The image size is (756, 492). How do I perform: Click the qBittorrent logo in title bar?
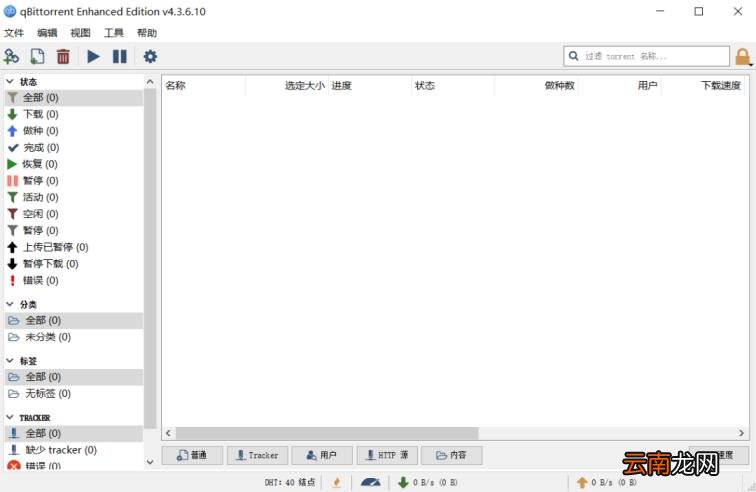pyautogui.click(x=10, y=11)
